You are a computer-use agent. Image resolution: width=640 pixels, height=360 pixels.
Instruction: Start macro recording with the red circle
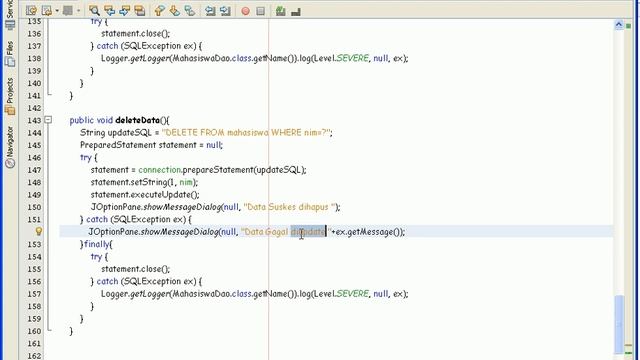coord(245,11)
